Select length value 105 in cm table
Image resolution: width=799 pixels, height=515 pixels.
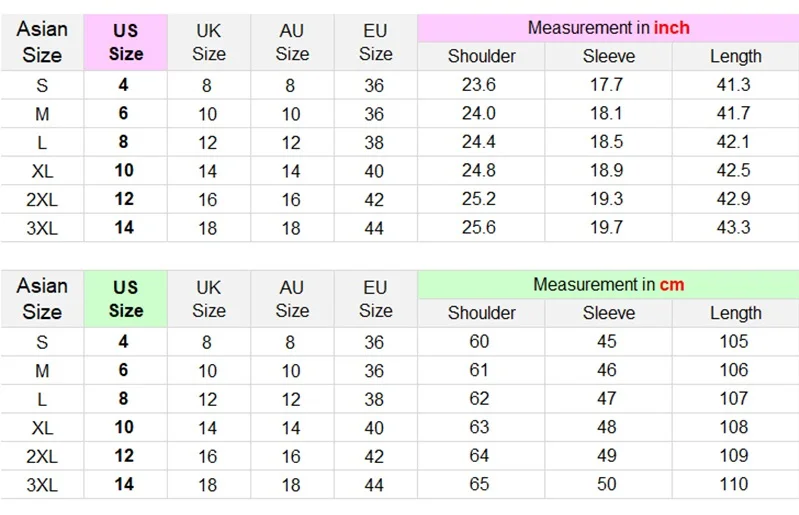(734, 342)
